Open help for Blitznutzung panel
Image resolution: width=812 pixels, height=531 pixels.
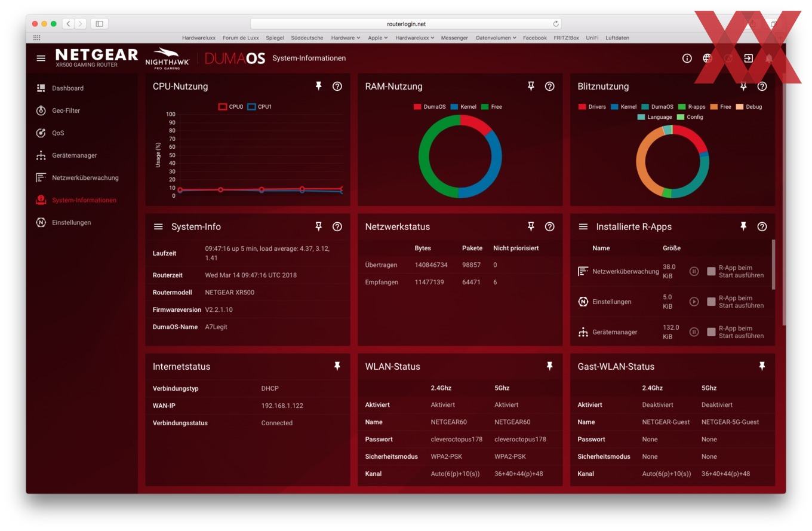pyautogui.click(x=762, y=86)
